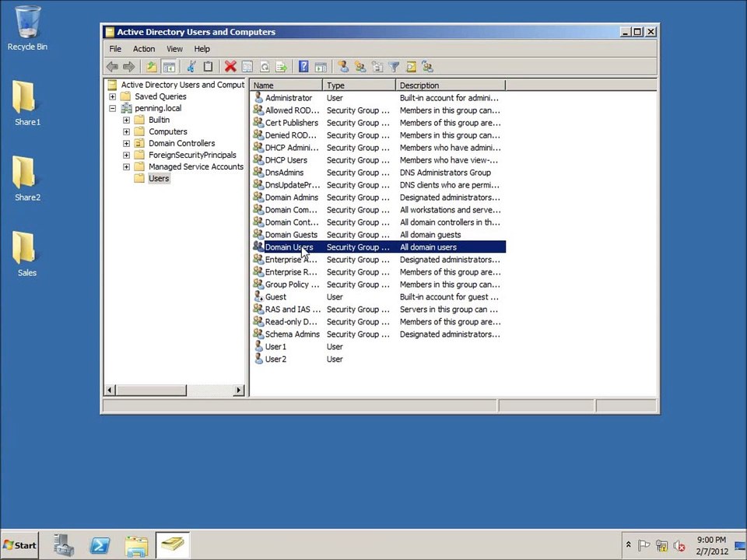Sort by the Name column header
This screenshot has height=560, width=747.
coord(286,86)
